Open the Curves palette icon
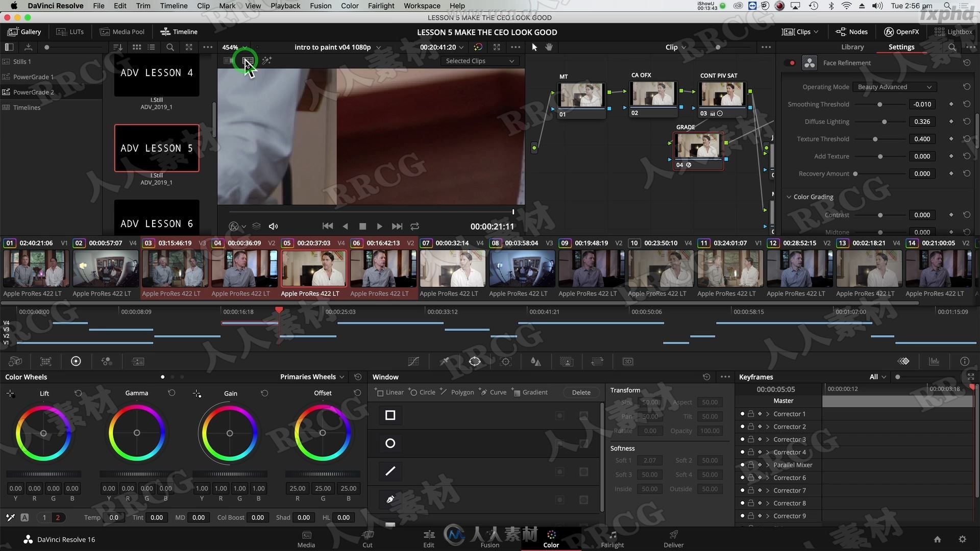 coord(413,361)
